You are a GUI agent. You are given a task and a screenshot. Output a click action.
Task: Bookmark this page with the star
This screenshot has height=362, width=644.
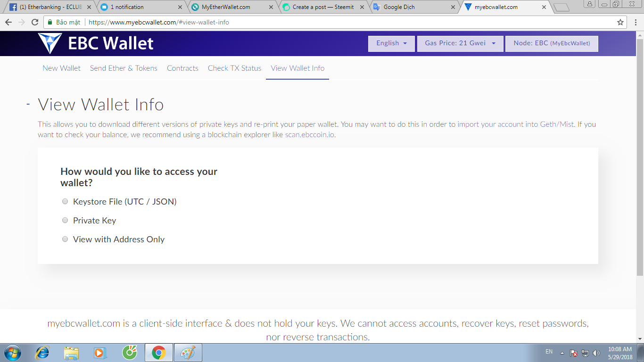(x=620, y=22)
